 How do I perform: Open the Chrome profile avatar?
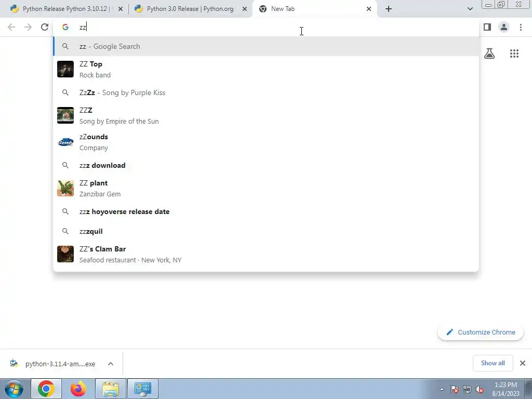point(504,27)
